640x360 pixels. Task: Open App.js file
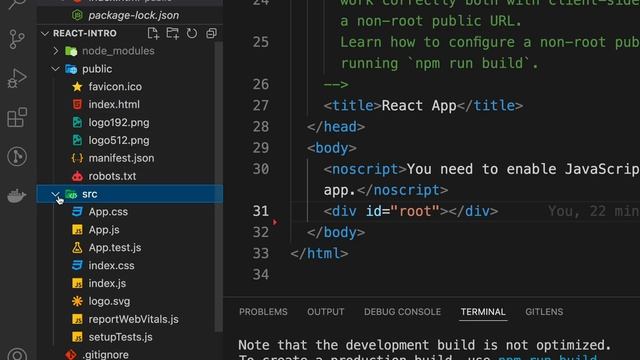pos(104,230)
